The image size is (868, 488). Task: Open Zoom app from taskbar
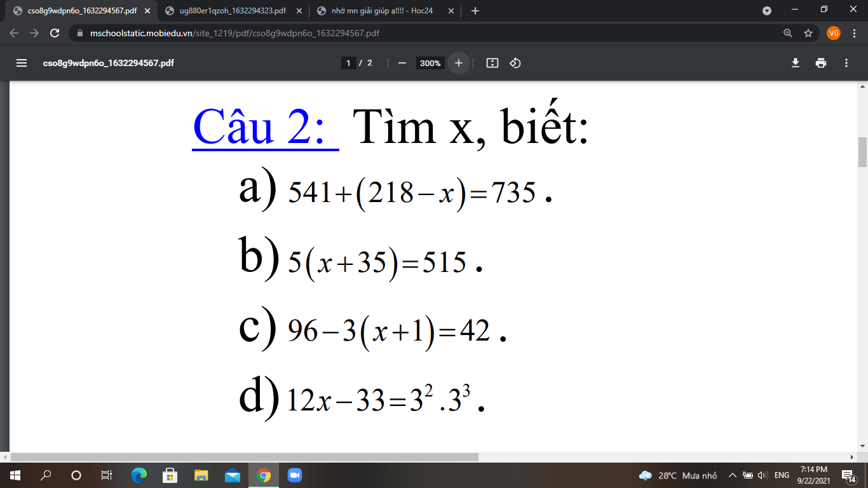pos(294,475)
